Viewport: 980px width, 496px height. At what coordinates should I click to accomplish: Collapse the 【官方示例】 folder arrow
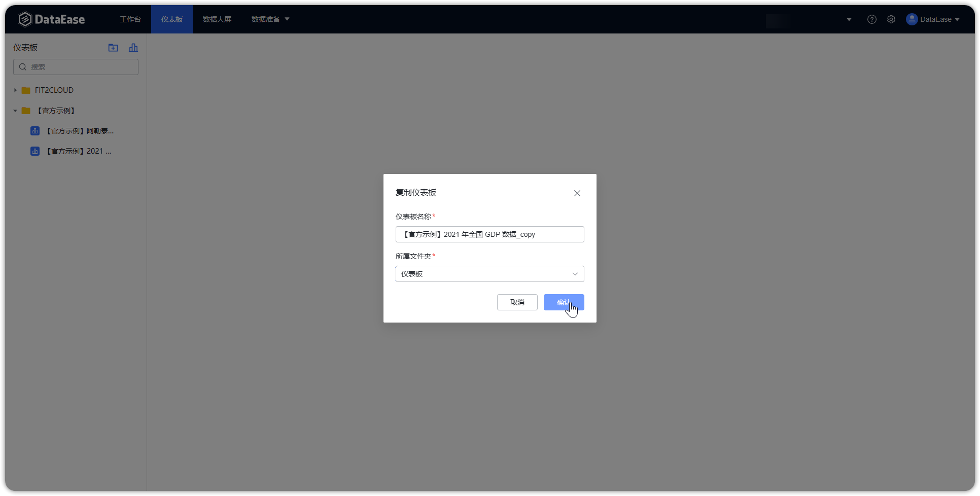[15, 111]
